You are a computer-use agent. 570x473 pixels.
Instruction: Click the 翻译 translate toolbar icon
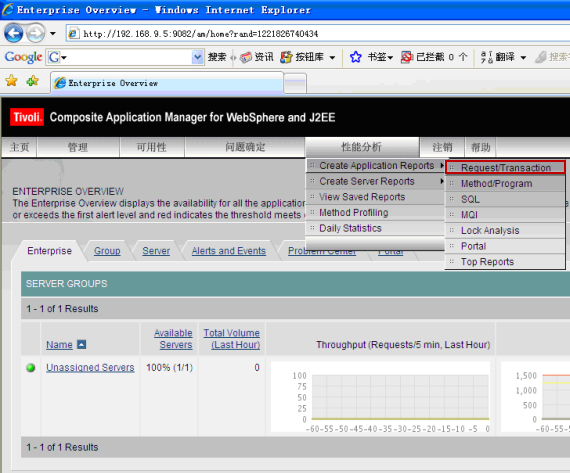[487, 57]
